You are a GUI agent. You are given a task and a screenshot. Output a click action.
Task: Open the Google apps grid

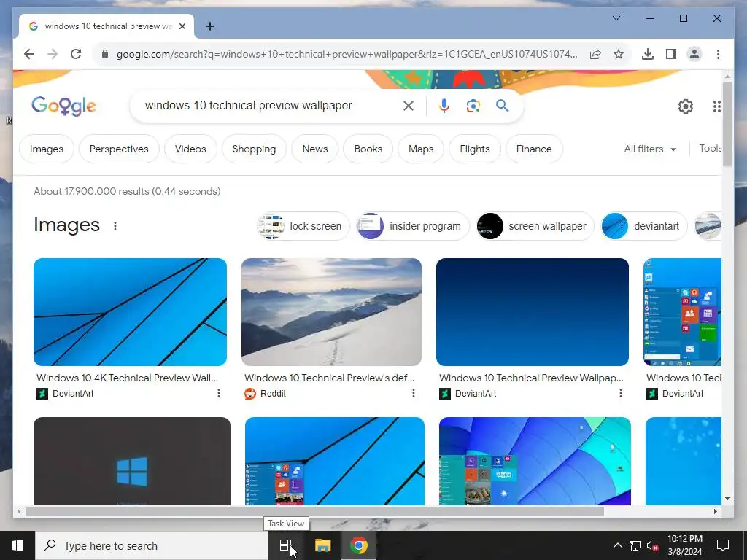click(x=716, y=106)
